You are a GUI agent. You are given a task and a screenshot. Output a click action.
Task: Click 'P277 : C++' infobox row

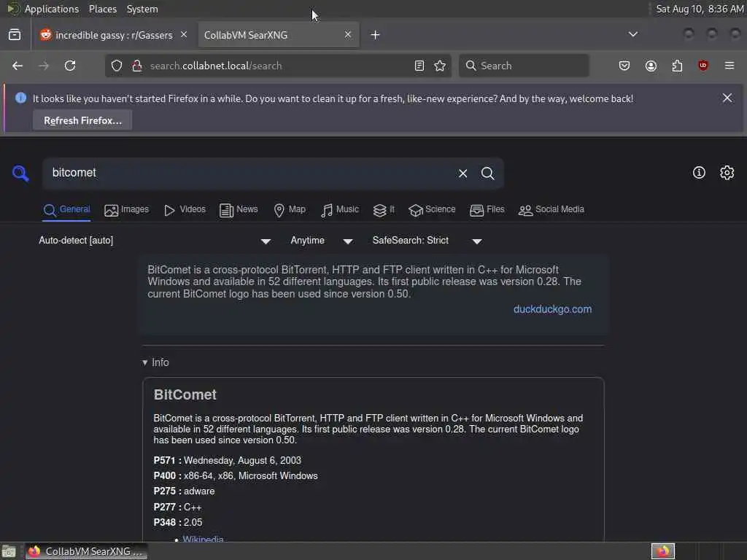pos(177,507)
